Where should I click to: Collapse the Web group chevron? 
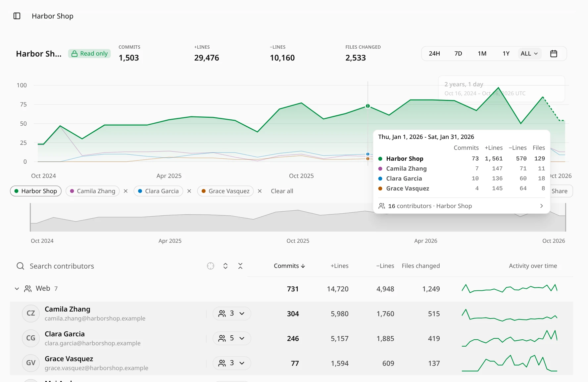17,289
